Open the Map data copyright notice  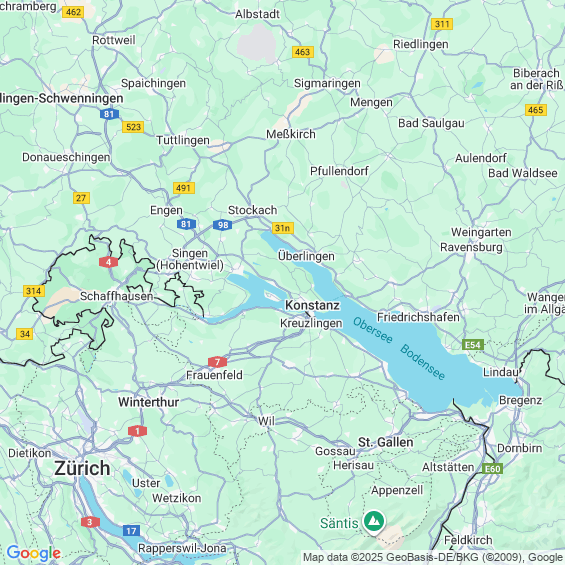(x=433, y=557)
